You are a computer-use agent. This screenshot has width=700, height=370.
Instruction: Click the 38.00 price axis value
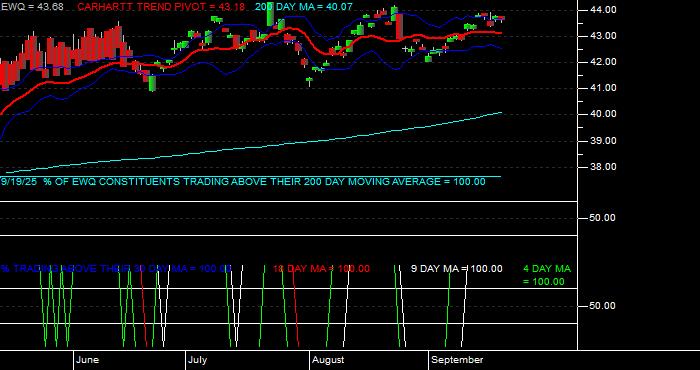tap(603, 167)
